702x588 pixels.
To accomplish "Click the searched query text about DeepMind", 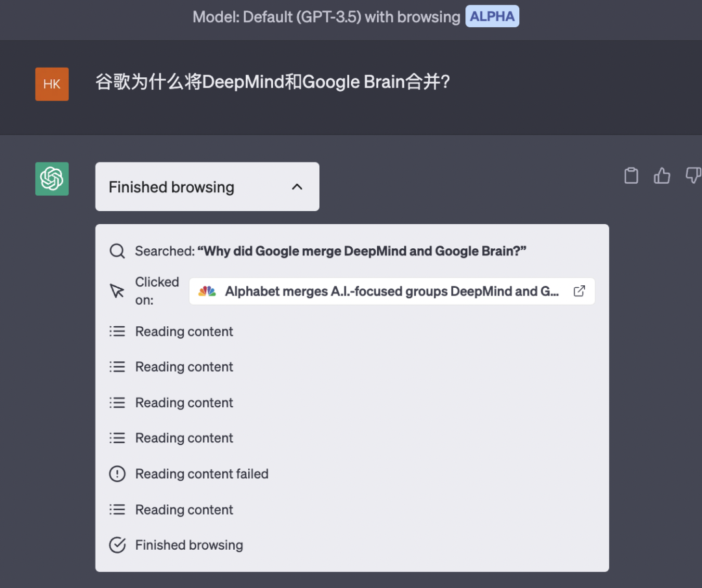I will click(361, 251).
